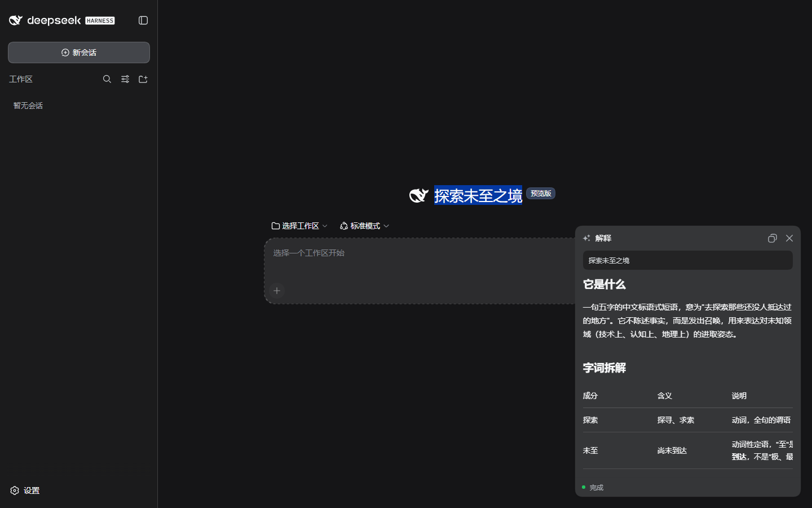Open the workspace filter settings icon

click(x=125, y=79)
